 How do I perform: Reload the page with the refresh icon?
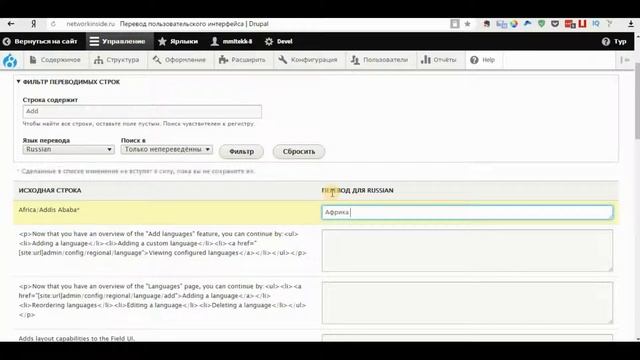pyautogui.click(x=53, y=24)
